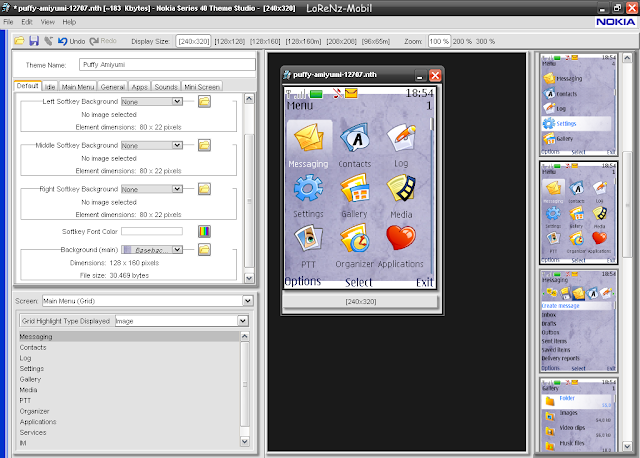Browse image for Left Softkey Background
The width and height of the screenshot is (640, 458).
204,101
